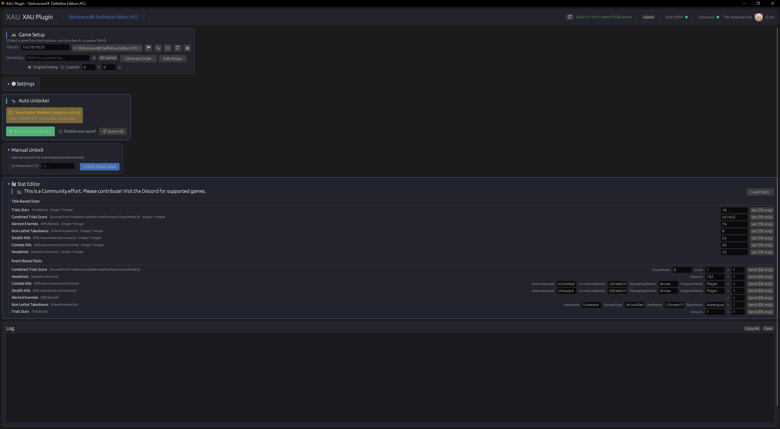The width and height of the screenshot is (780, 429).
Task: Click Unlock (Auto Loop) button
Action: 99,166
